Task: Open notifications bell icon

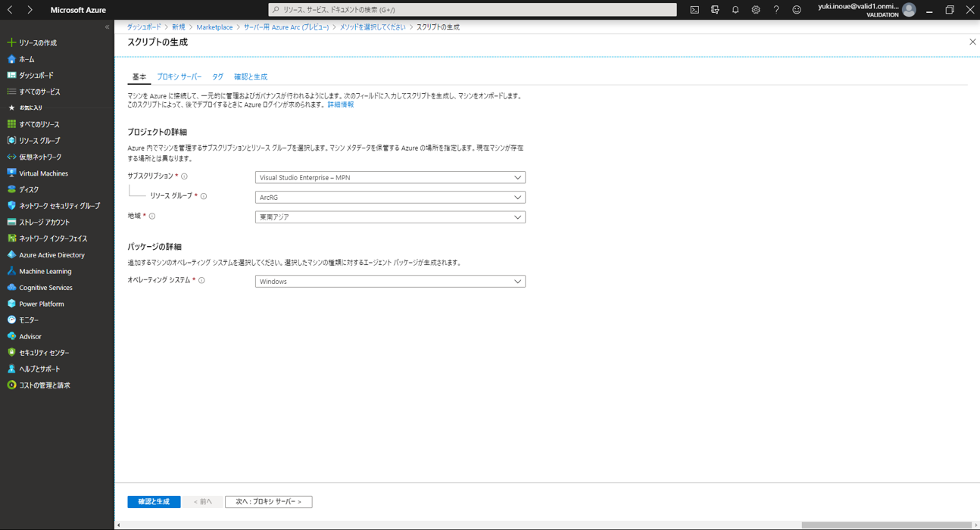Action: [735, 10]
